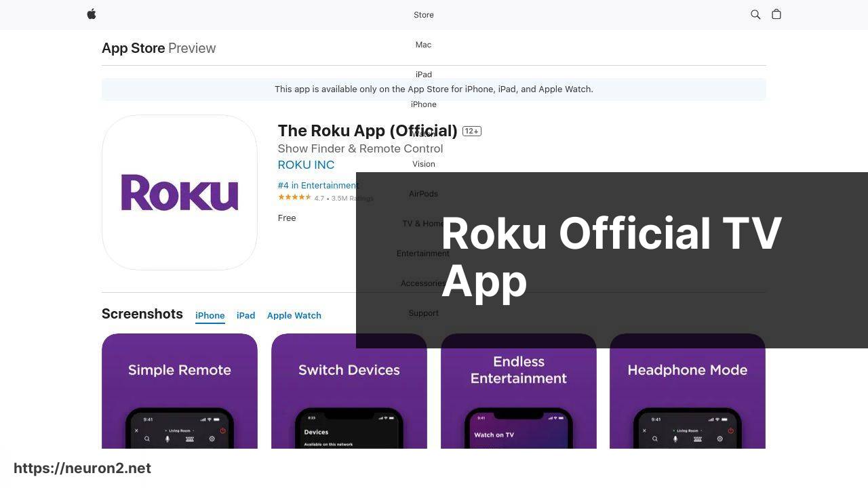Open the iPad navigation menu item
Image resolution: width=868 pixels, height=488 pixels.
(424, 75)
